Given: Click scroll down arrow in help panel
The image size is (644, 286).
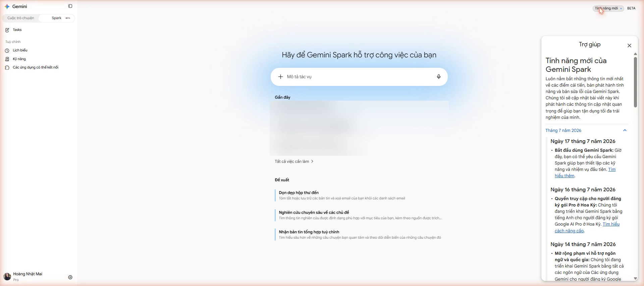Looking at the screenshot, I should click(635, 278).
